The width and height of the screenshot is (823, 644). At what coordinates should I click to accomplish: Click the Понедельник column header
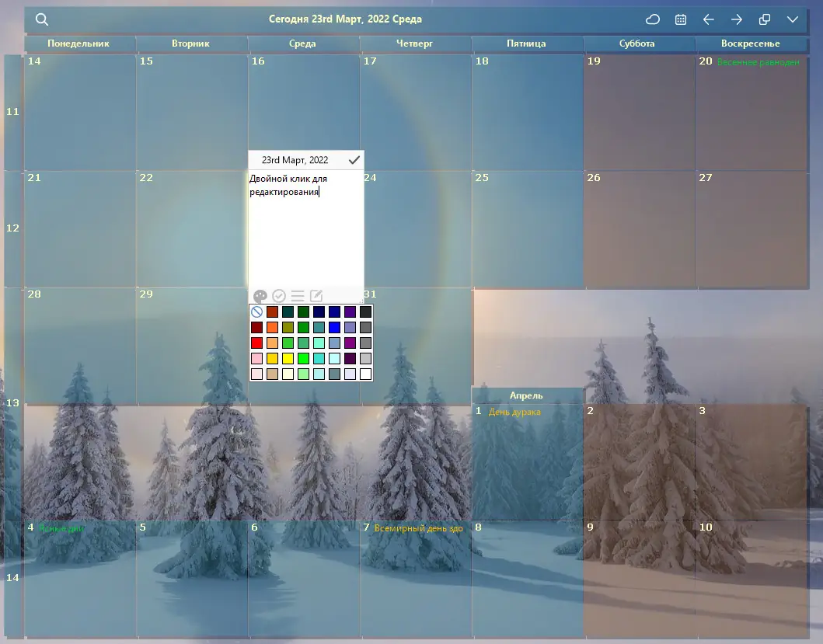(78, 44)
